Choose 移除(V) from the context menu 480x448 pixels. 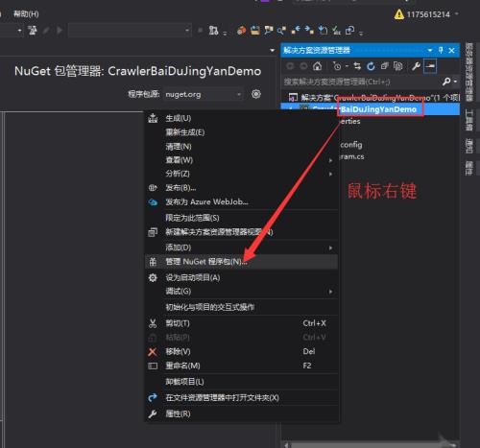pos(242,351)
